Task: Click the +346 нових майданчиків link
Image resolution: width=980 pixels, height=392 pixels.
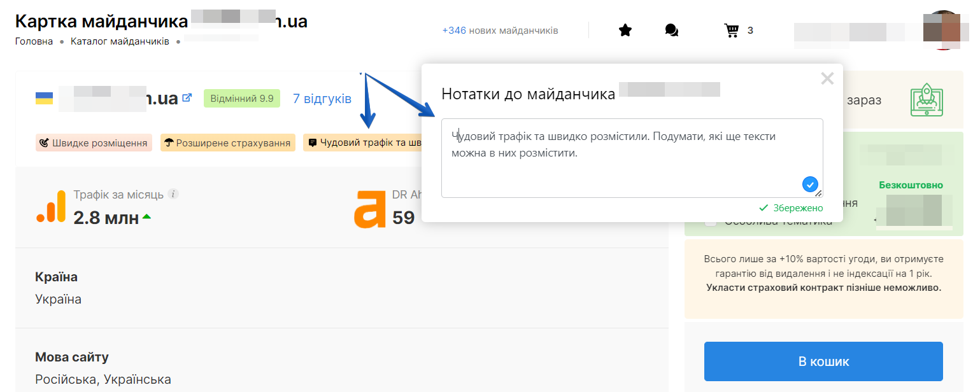Action: click(x=500, y=30)
